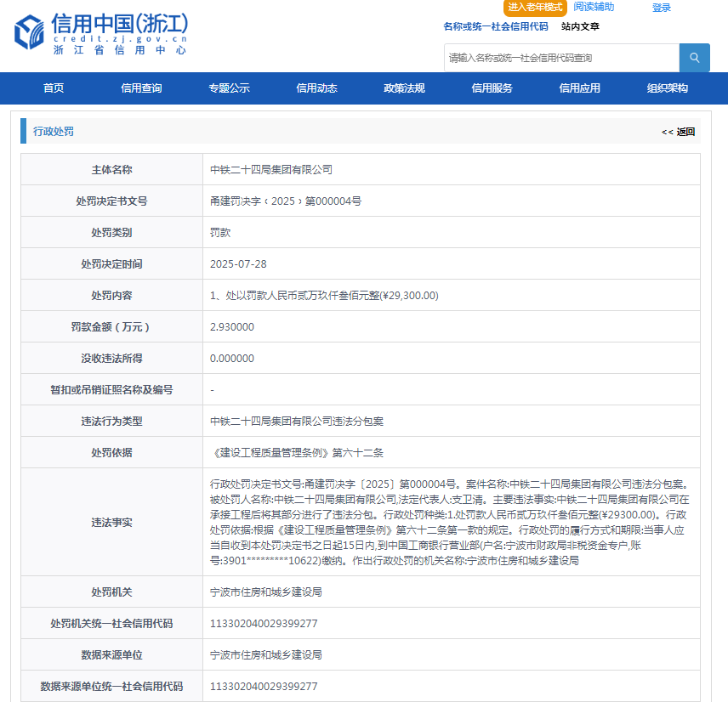The width and height of the screenshot is (728, 702).
Task: Click the 罚款金额（万元） row label
Action: click(x=112, y=327)
